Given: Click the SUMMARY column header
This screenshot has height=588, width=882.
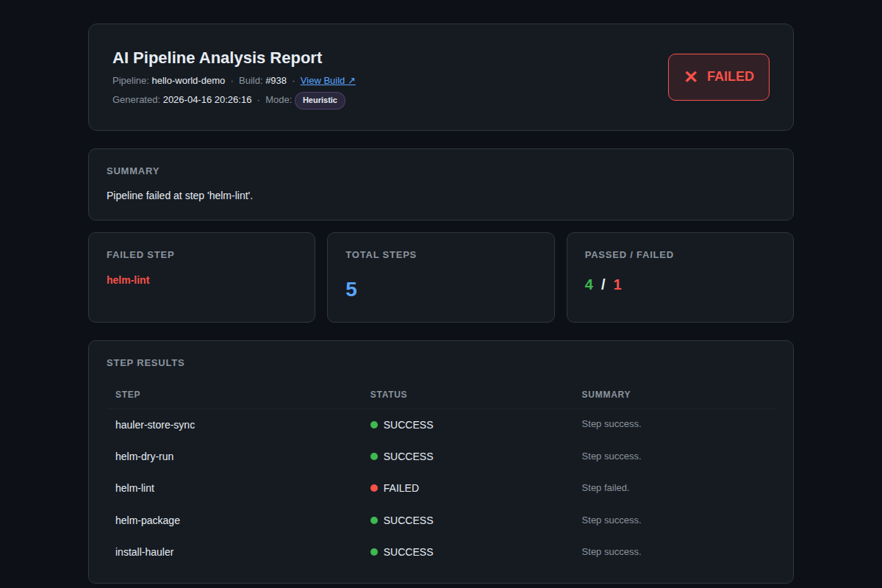Looking at the screenshot, I should click(606, 395).
